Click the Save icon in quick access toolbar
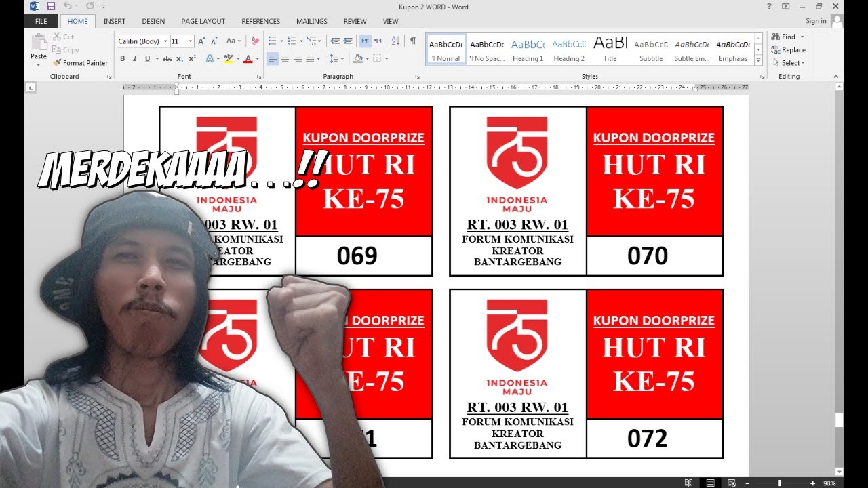 pyautogui.click(x=51, y=6)
